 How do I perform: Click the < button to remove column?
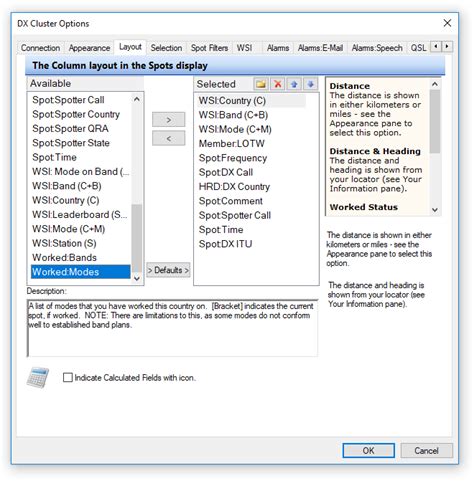coord(169,138)
